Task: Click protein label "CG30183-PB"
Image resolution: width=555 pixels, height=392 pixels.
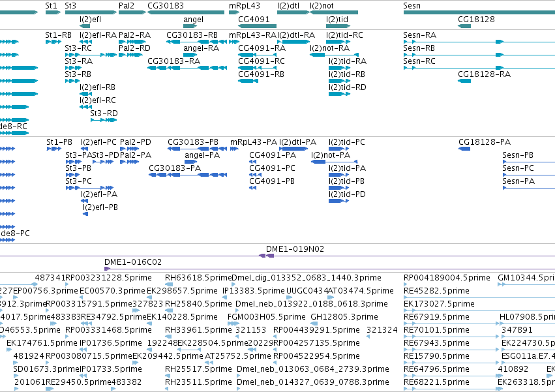Action: [193, 142]
